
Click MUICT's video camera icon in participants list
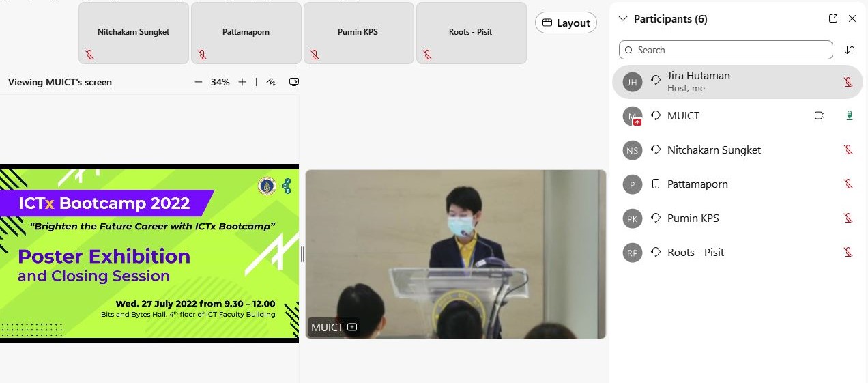(x=820, y=116)
